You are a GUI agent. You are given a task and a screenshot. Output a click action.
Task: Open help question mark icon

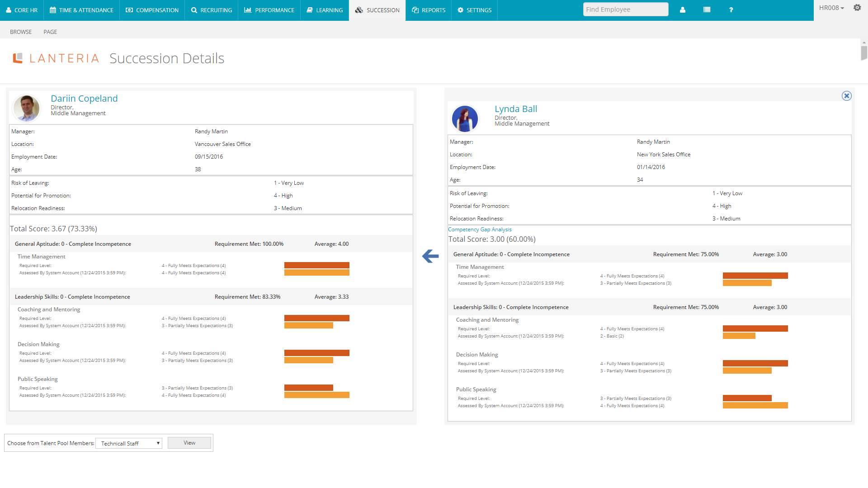(731, 10)
